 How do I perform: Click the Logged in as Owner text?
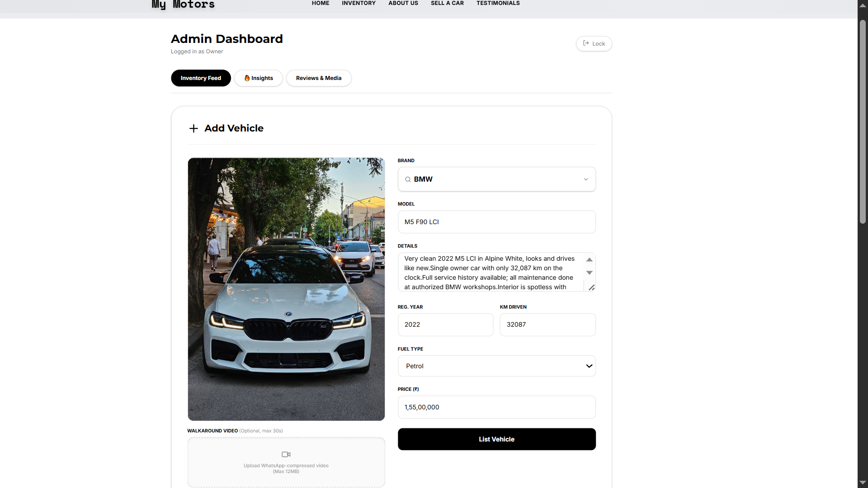[x=197, y=52]
